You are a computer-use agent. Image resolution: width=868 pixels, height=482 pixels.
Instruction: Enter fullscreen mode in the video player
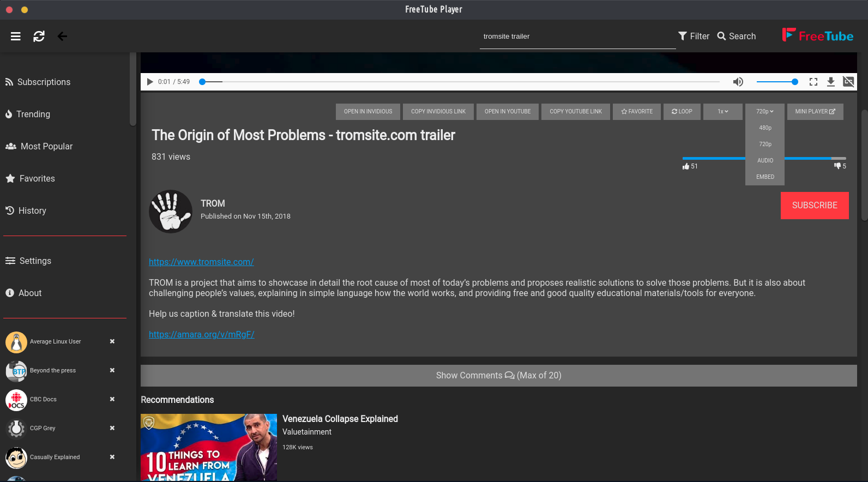[x=813, y=82]
